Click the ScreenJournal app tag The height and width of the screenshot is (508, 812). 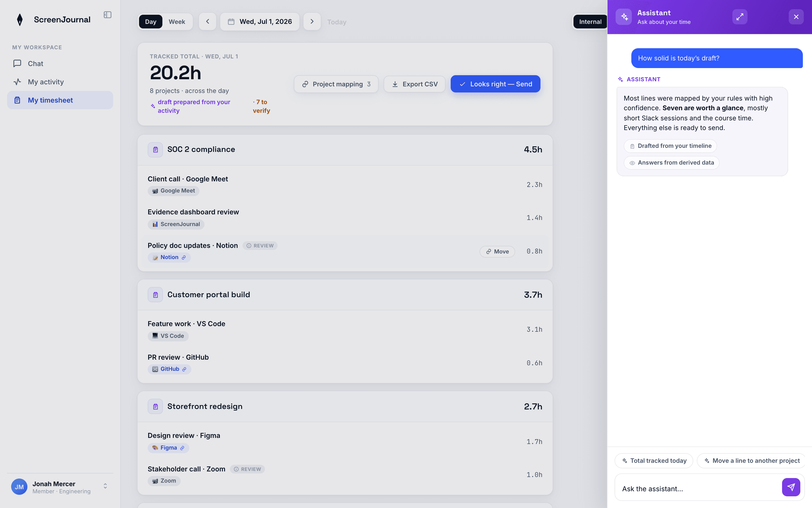coord(176,224)
